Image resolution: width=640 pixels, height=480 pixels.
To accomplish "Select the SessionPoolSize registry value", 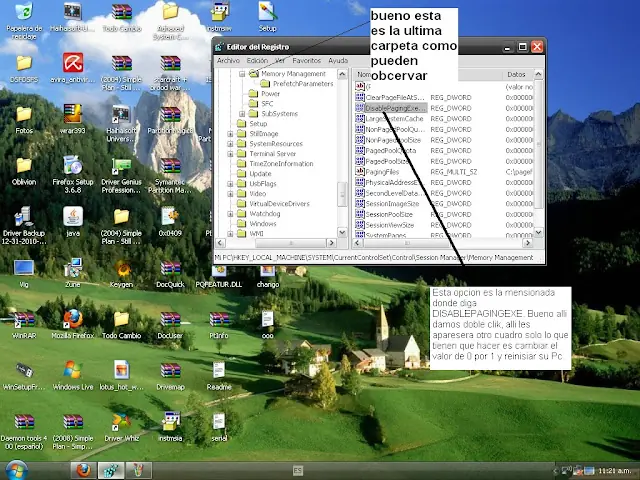I will 389,214.
